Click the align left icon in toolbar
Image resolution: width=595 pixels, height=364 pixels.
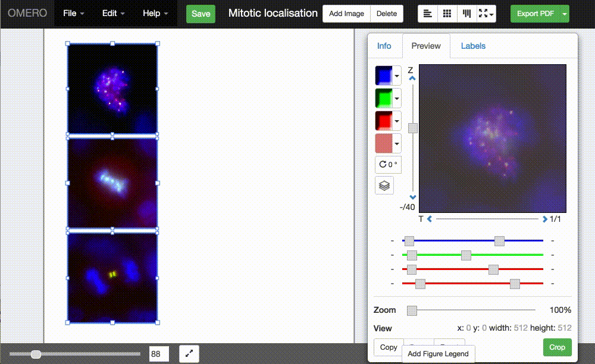(428, 14)
